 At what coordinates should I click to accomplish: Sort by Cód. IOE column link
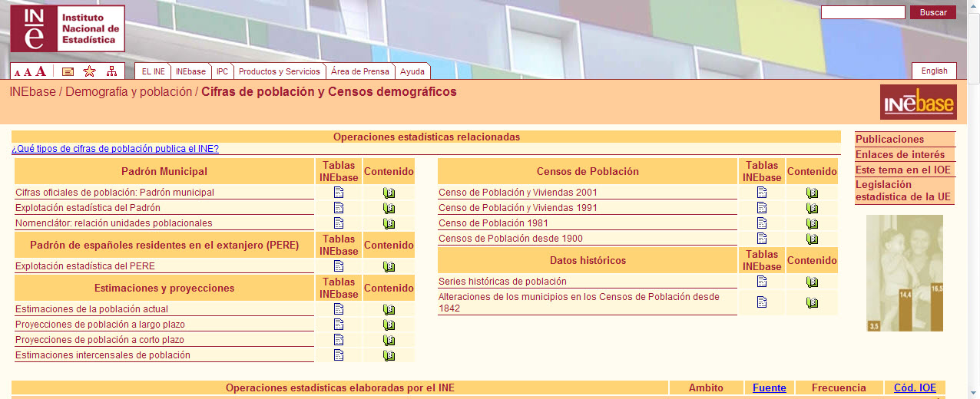(x=915, y=387)
